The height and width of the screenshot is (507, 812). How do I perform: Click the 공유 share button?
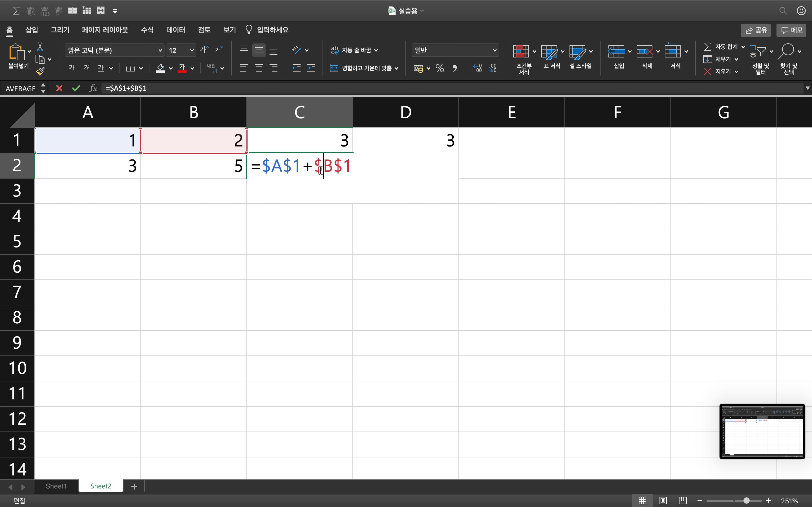pos(756,30)
